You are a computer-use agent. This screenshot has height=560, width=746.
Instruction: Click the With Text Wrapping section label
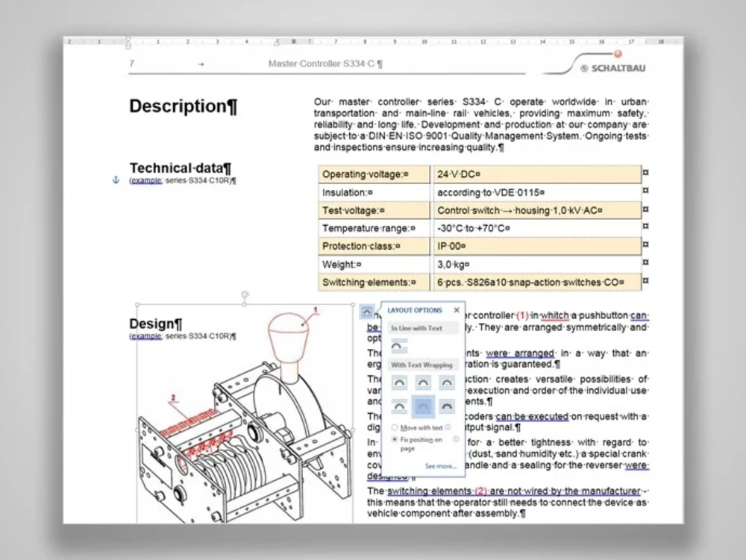[x=421, y=365]
